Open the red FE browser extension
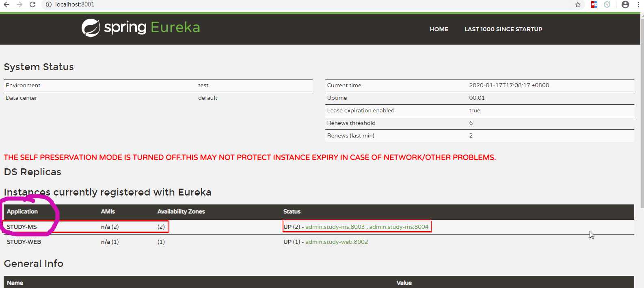This screenshot has width=644, height=288. (594, 4)
